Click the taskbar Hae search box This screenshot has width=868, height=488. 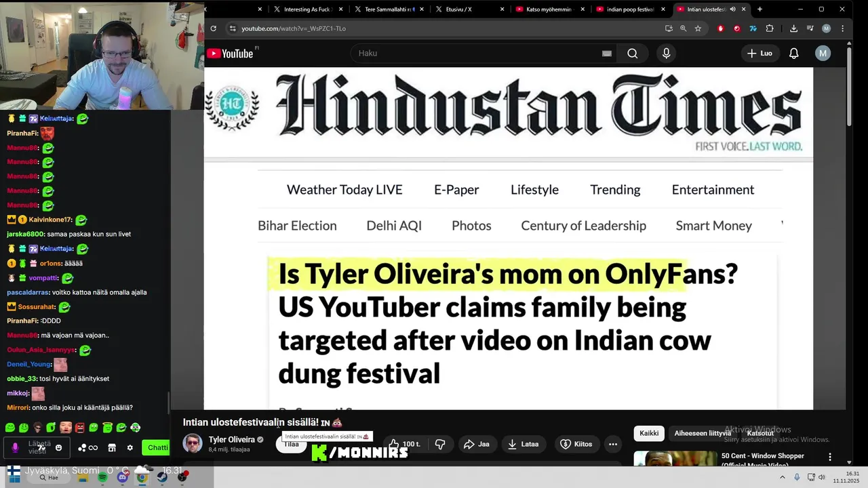point(49,478)
